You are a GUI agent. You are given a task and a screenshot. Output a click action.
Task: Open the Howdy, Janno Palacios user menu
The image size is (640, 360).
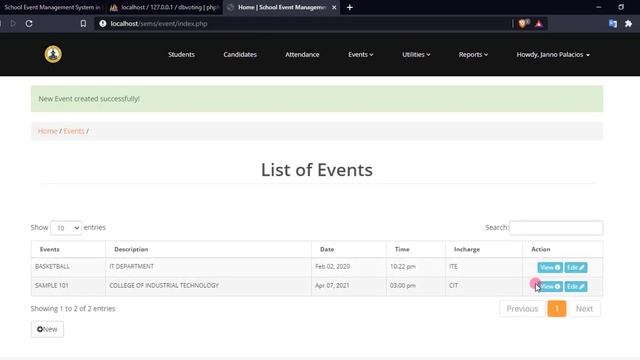coord(553,54)
